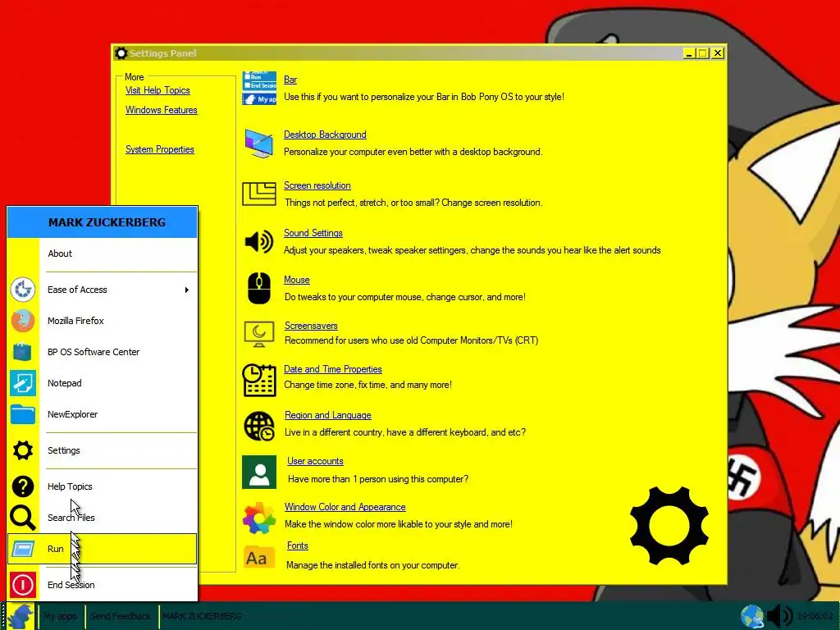Minimize the Settings Panel window
Screen dimensions: 840x630
coord(689,53)
